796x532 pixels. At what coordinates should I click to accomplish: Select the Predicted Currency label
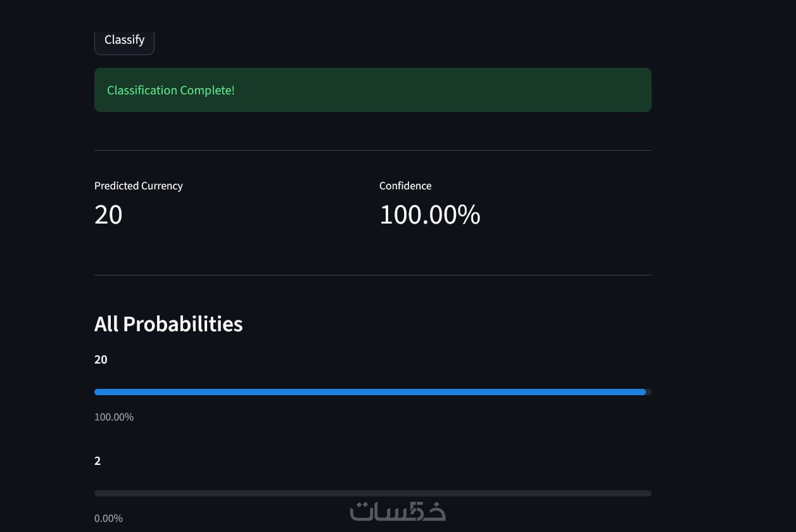click(x=138, y=186)
